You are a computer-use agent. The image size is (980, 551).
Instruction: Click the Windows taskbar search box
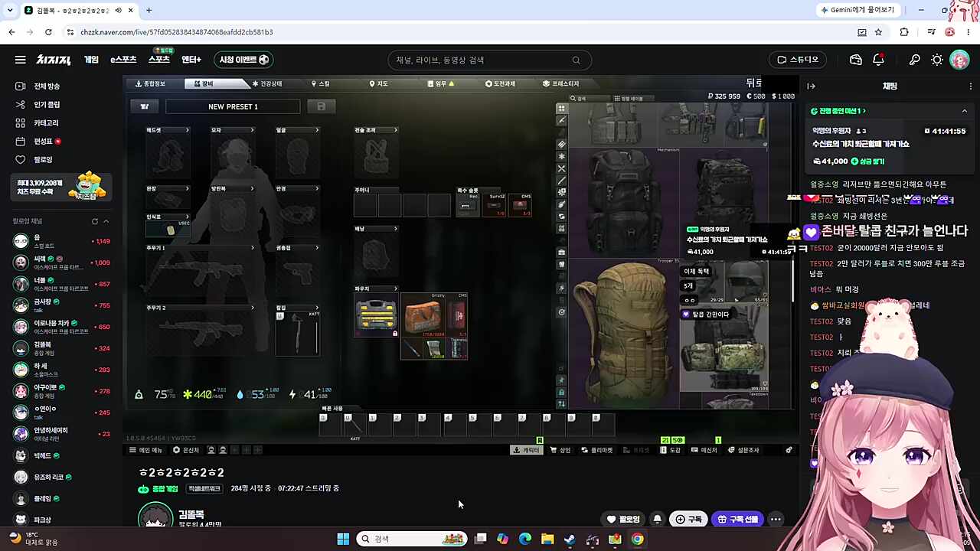tap(412, 539)
